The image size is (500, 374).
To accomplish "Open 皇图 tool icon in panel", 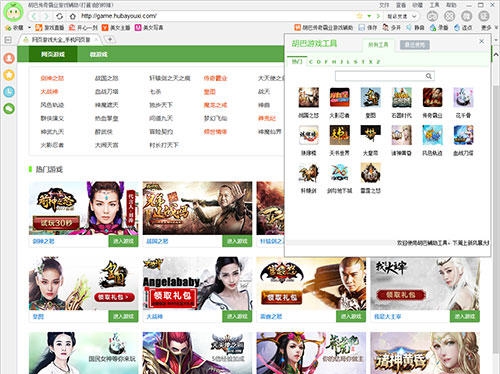I will (x=370, y=97).
